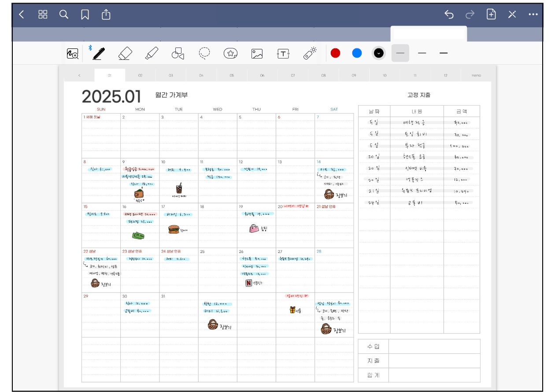Viewport: 555px width, 392px height.
Task: Open the 02 month tab
Action: click(x=140, y=75)
